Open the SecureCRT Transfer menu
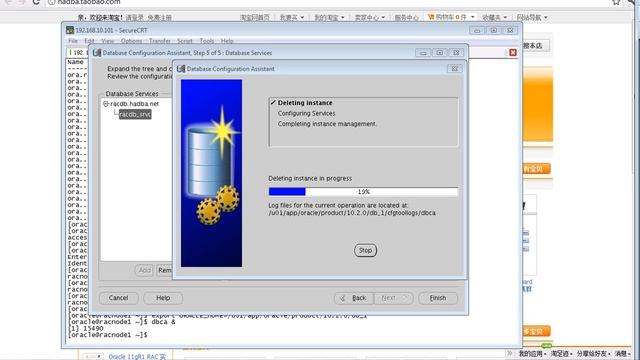 tap(160, 41)
